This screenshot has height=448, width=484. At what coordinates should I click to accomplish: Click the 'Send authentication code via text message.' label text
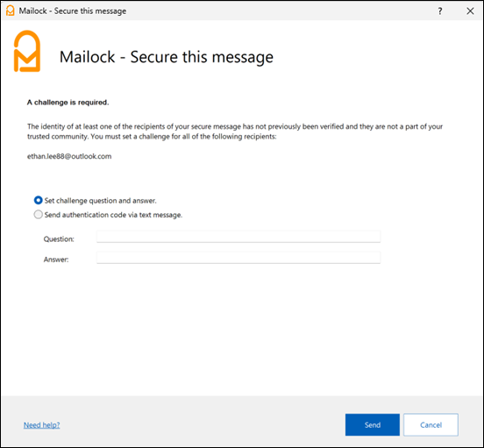click(113, 215)
